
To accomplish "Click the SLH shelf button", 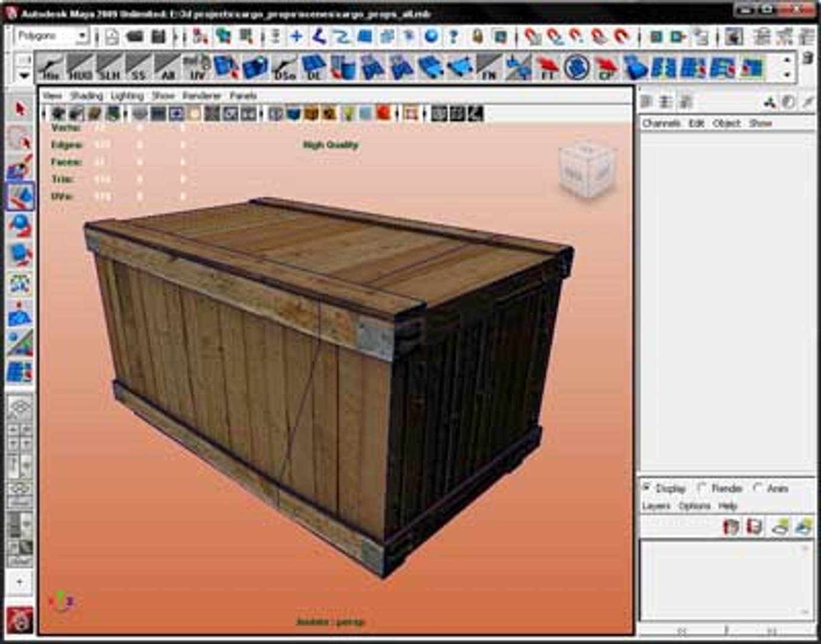I will coord(109,67).
